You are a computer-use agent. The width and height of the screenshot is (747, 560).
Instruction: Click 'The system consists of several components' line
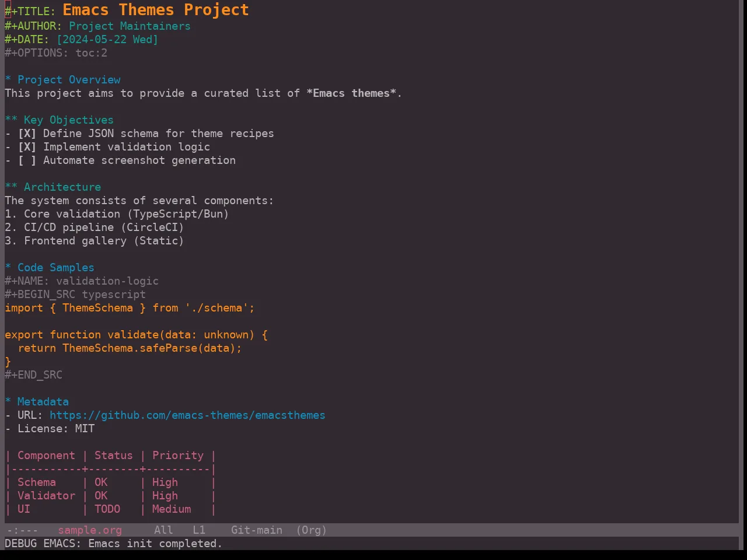click(x=139, y=201)
